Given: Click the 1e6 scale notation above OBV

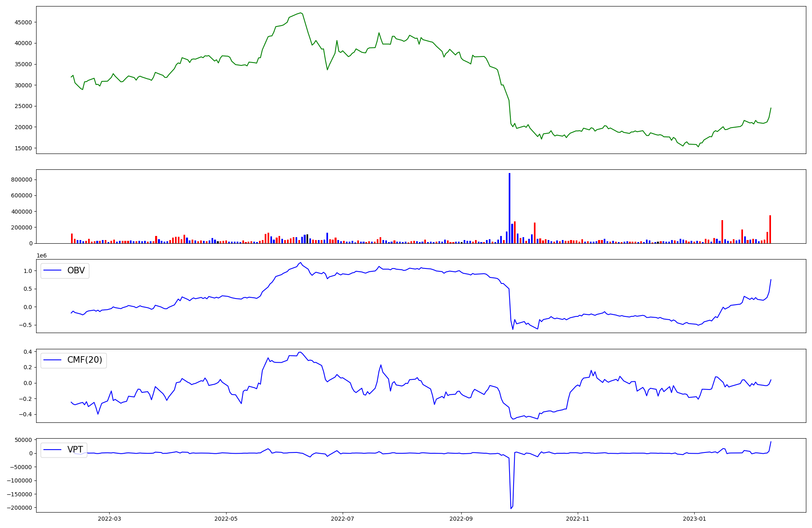Looking at the screenshot, I should (x=42, y=255).
